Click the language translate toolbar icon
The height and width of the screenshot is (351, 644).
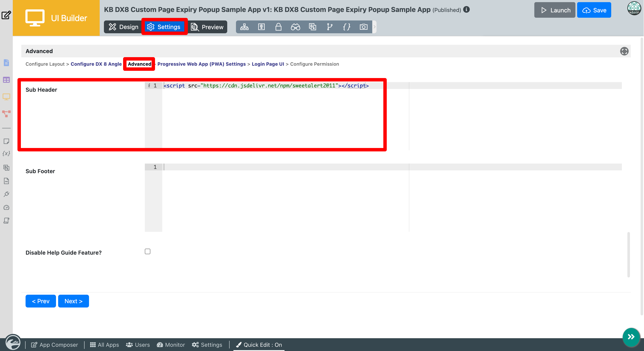pos(312,27)
